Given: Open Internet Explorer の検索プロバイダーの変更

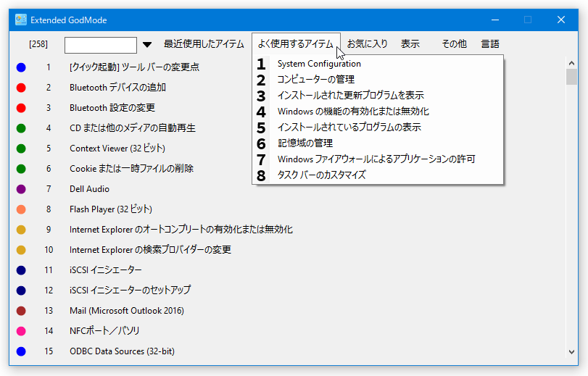Looking at the screenshot, I should click(x=150, y=250).
